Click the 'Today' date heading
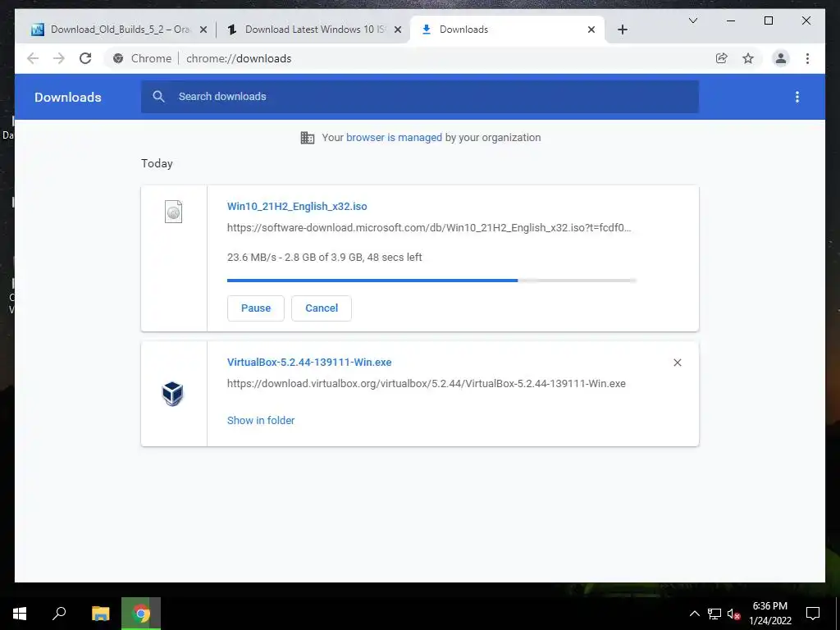Screen dimensions: 840x630 pos(157,163)
